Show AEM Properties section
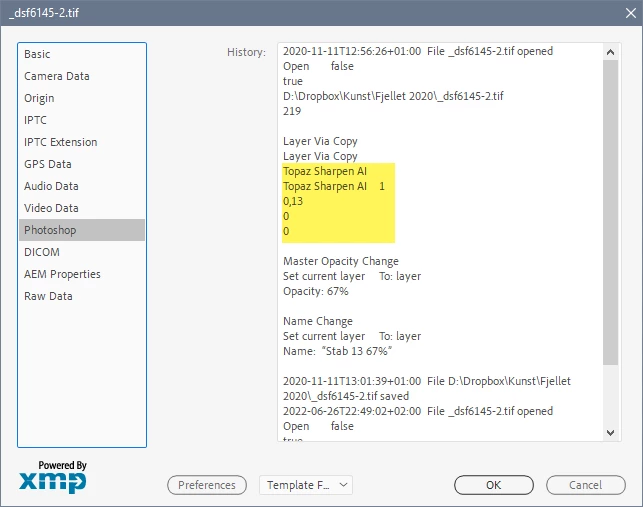The height and width of the screenshot is (507, 643). [82, 274]
